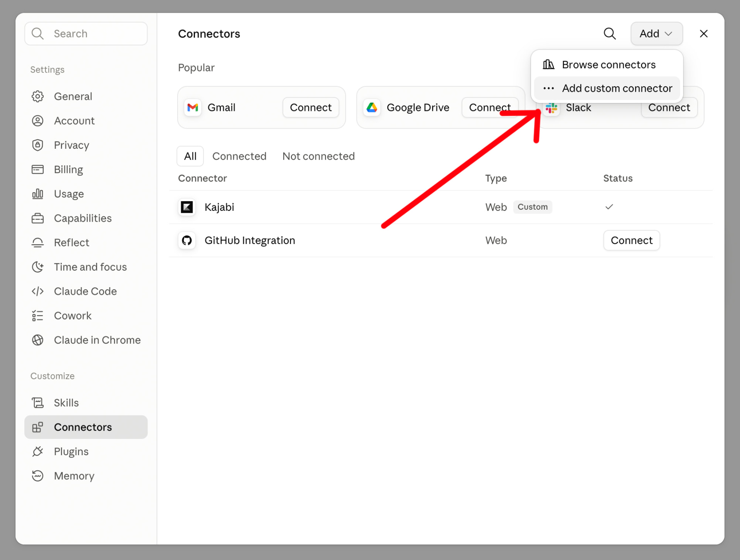
Task: Click the Capabilities briefcase icon
Action: (x=37, y=218)
